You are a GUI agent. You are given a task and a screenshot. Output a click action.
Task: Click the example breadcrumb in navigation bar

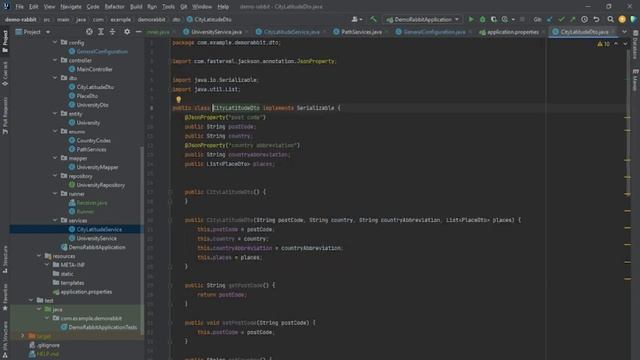120,19
